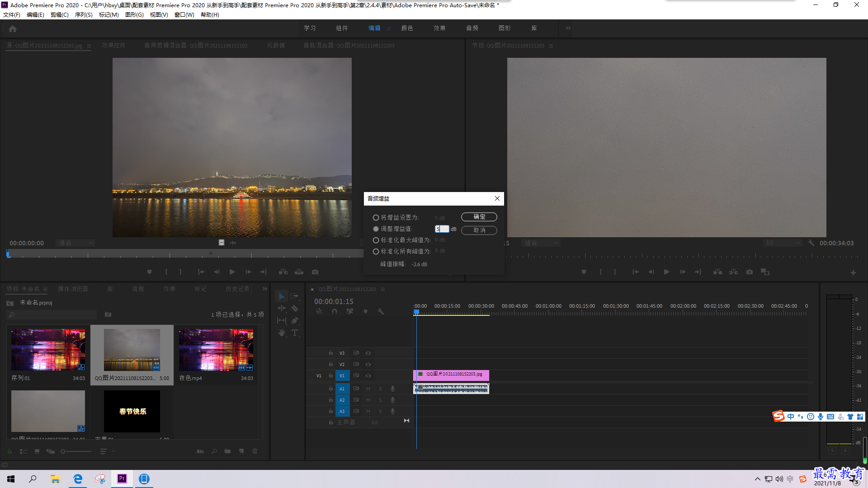
Task: Open the 媒体浏览器 tab
Action: 73,289
